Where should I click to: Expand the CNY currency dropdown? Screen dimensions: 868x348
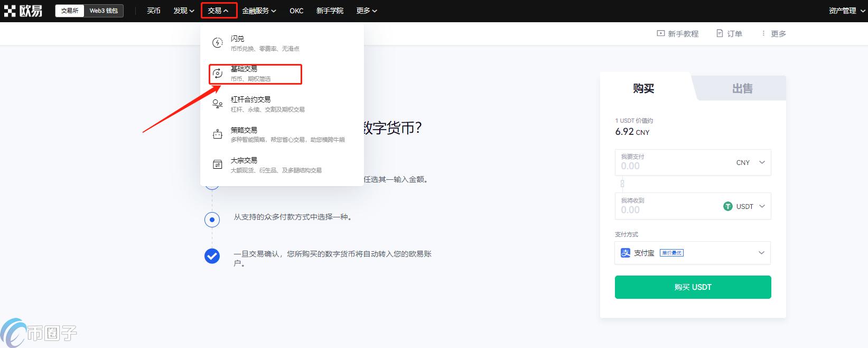pos(750,162)
